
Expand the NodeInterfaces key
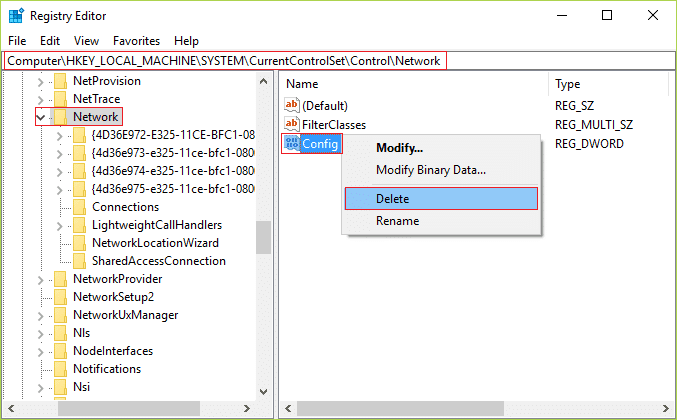tap(41, 352)
